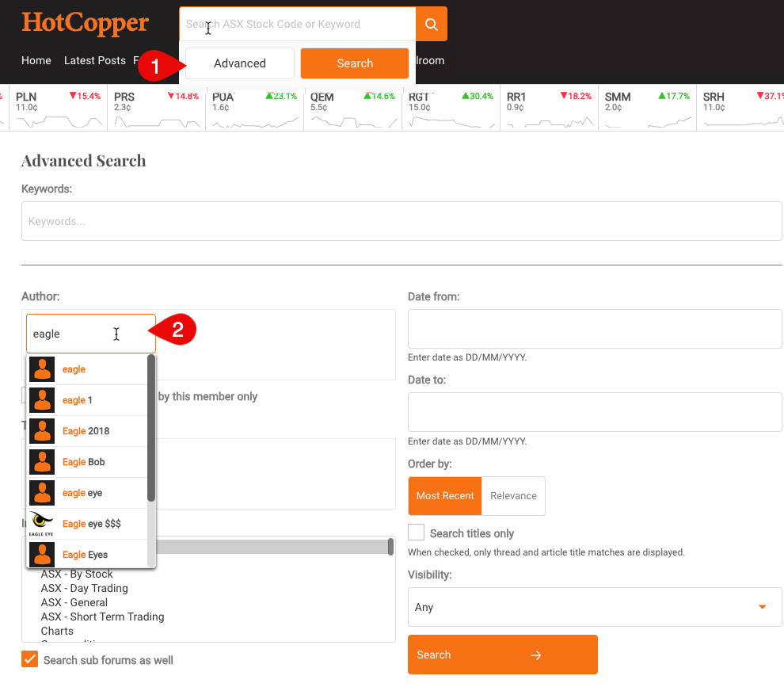Screen dimensions: 784x691
Task: Choose 'eagle' from author suggestions
Action: (87, 369)
